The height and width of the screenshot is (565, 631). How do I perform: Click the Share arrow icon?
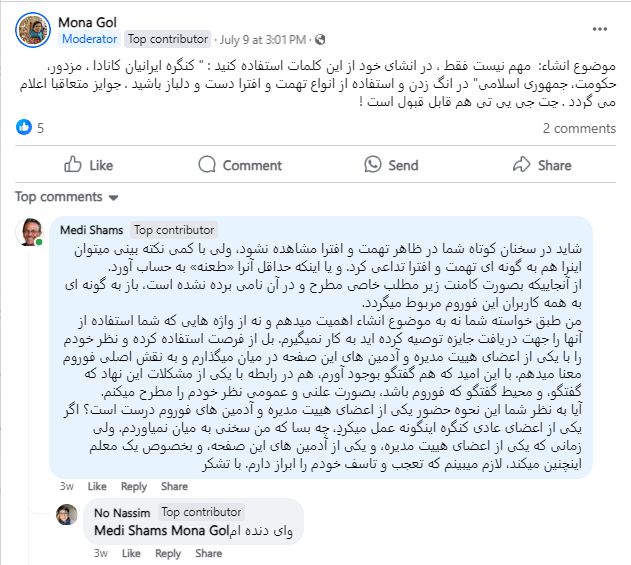click(x=522, y=165)
